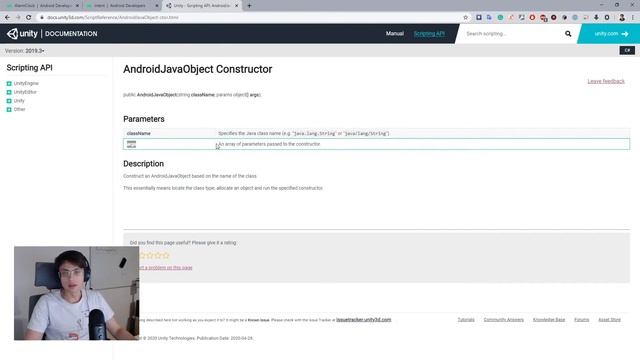
Task: Click the Description section heading
Action: pyautogui.click(x=143, y=164)
